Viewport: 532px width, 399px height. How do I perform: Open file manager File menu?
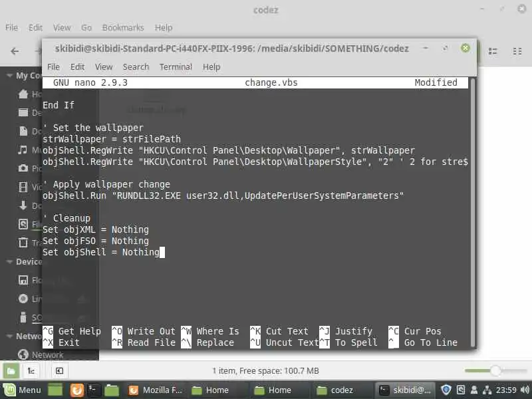(x=11, y=27)
